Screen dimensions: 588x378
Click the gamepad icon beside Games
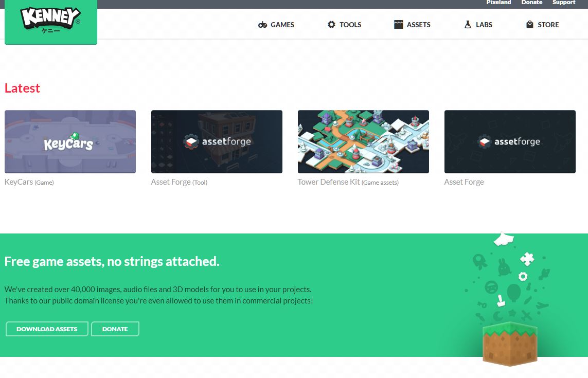[x=262, y=25]
